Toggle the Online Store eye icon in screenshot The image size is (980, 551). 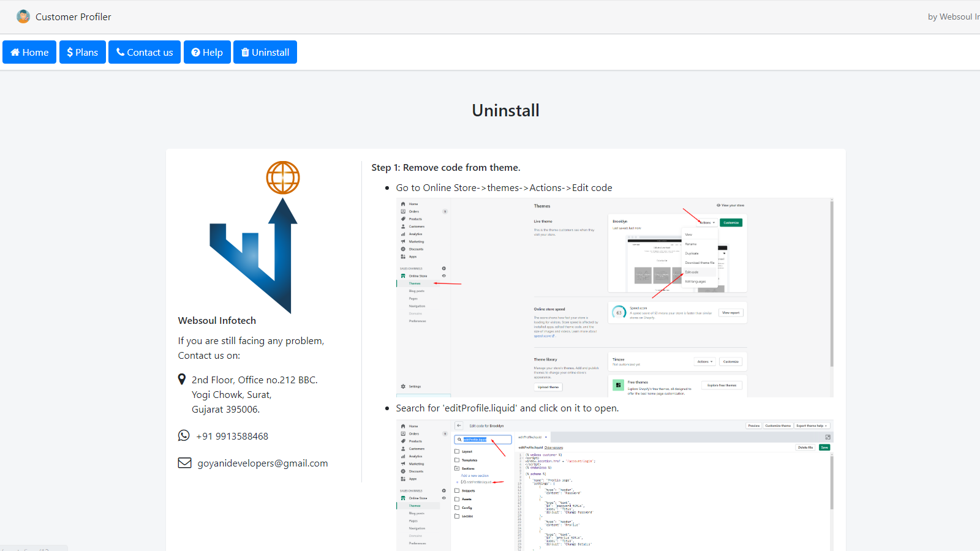pyautogui.click(x=444, y=276)
